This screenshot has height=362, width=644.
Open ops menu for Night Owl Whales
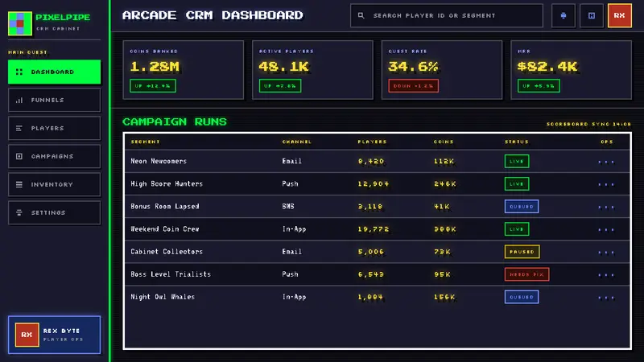[606, 297]
